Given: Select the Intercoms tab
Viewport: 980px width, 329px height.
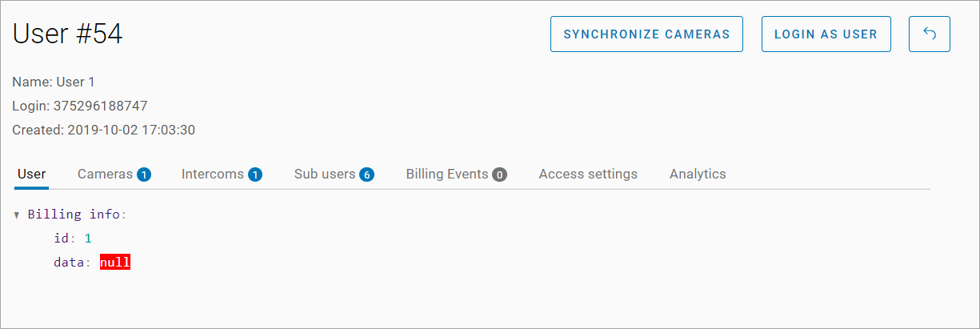Looking at the screenshot, I should pyautogui.click(x=212, y=174).
